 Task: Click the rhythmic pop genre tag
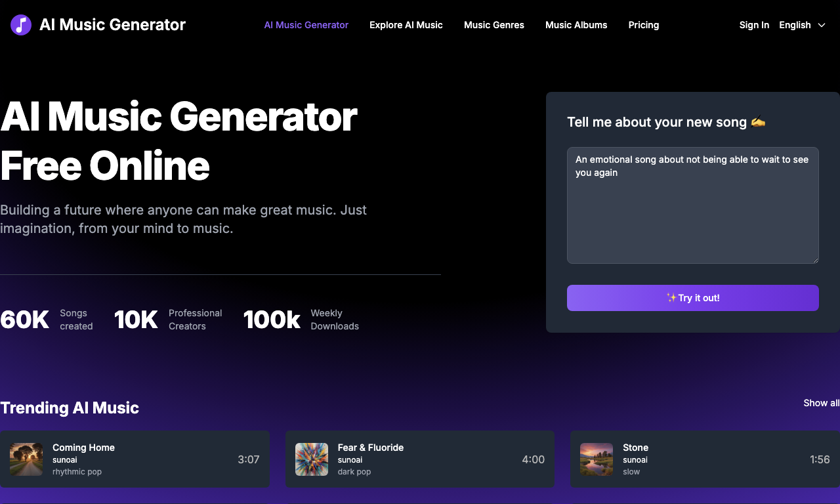click(77, 472)
